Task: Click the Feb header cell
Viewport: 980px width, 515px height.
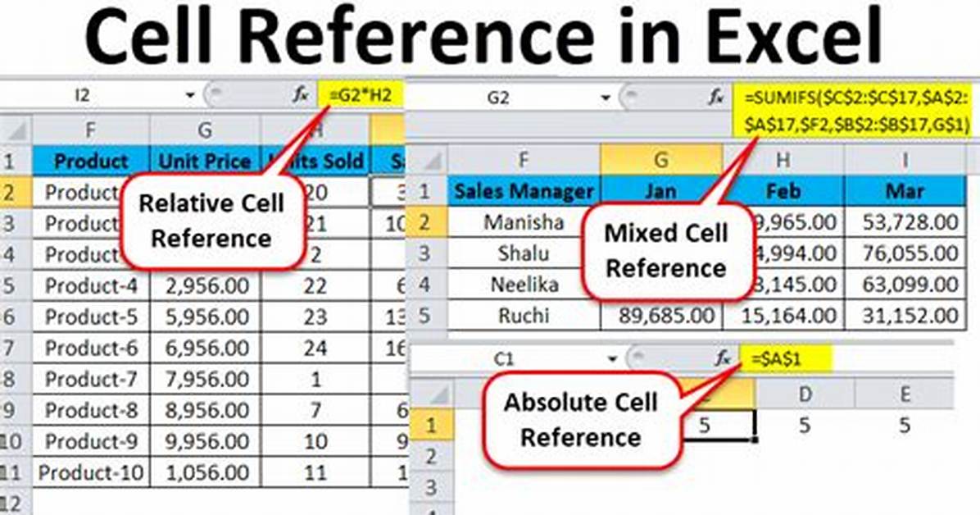Action: click(783, 191)
